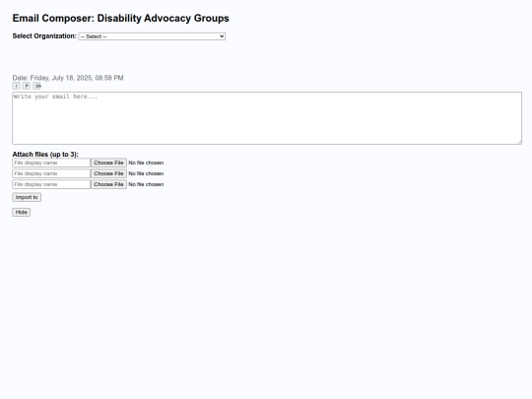Click the email text area resize grip
532x399 pixels.
point(519,142)
